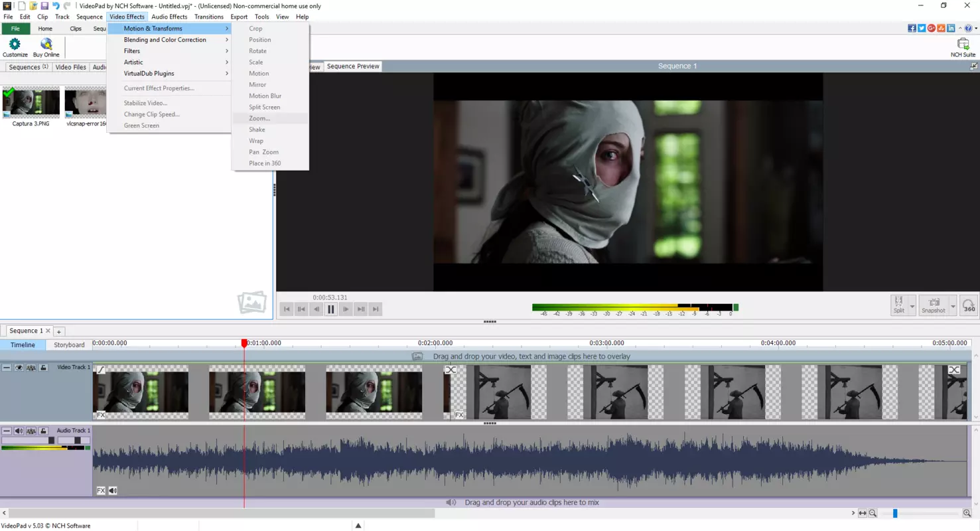The image size is (980, 531).
Task: Click the green File ribbon button
Action: [15, 29]
